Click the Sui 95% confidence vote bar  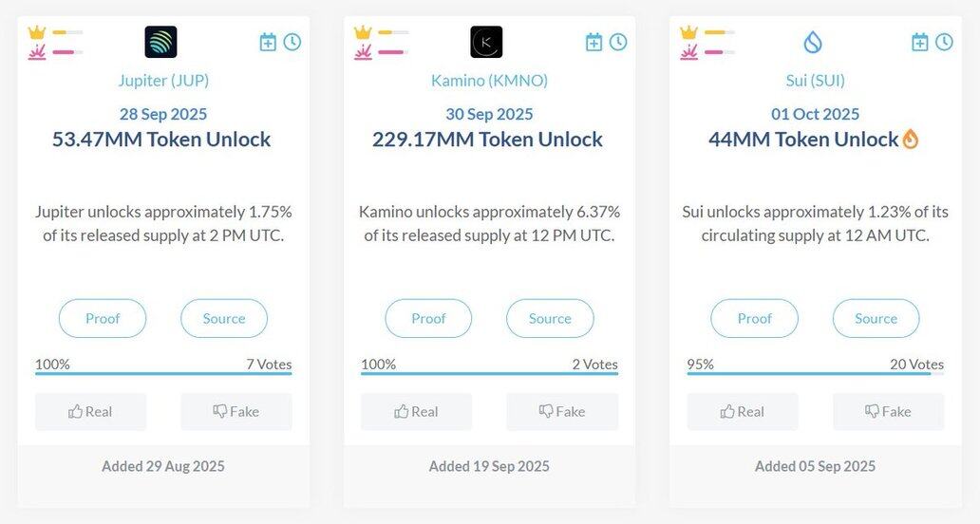816,373
